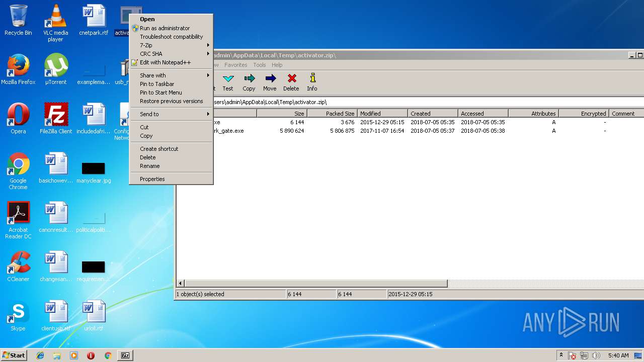Select clientusb.rtf desktop file
This screenshot has height=362, width=644.
(56, 316)
